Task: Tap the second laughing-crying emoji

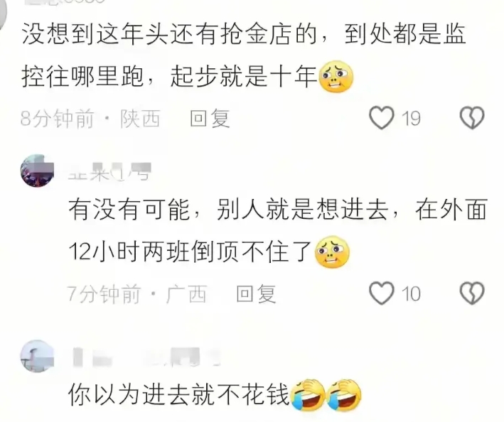Action: pyautogui.click(x=344, y=395)
